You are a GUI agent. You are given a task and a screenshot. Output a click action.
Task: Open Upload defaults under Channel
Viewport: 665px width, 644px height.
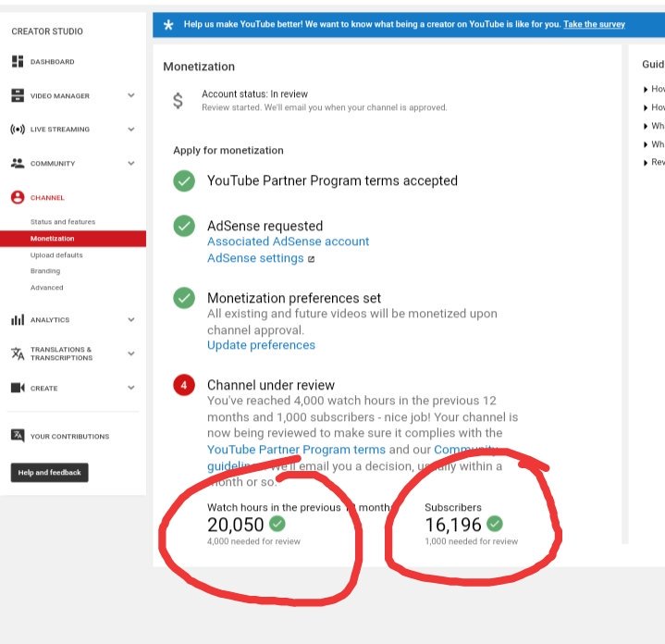pos(56,255)
